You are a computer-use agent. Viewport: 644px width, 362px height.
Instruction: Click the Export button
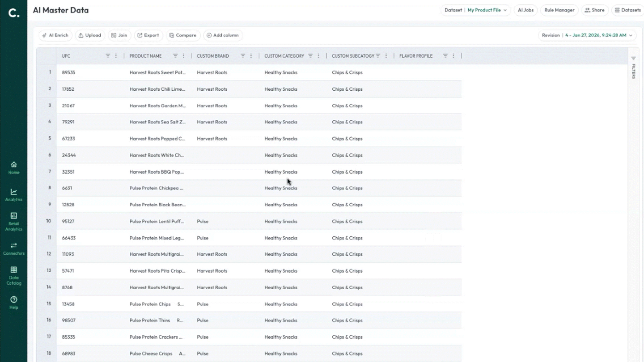tap(148, 35)
